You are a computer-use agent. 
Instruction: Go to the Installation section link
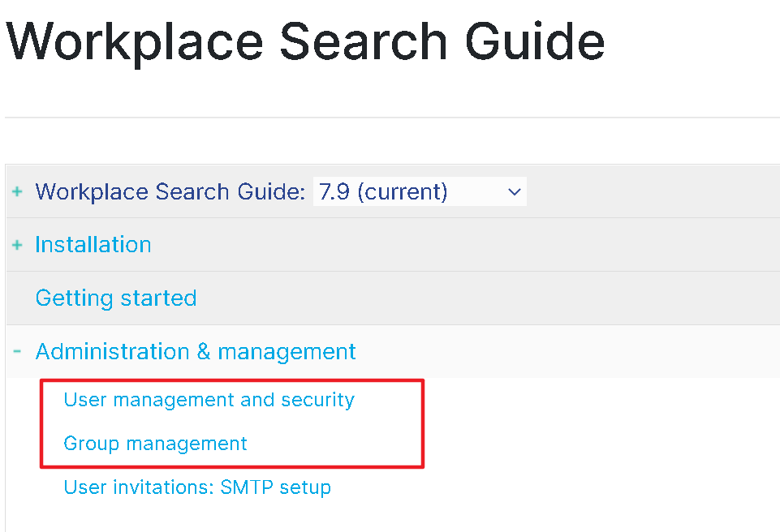coord(93,245)
